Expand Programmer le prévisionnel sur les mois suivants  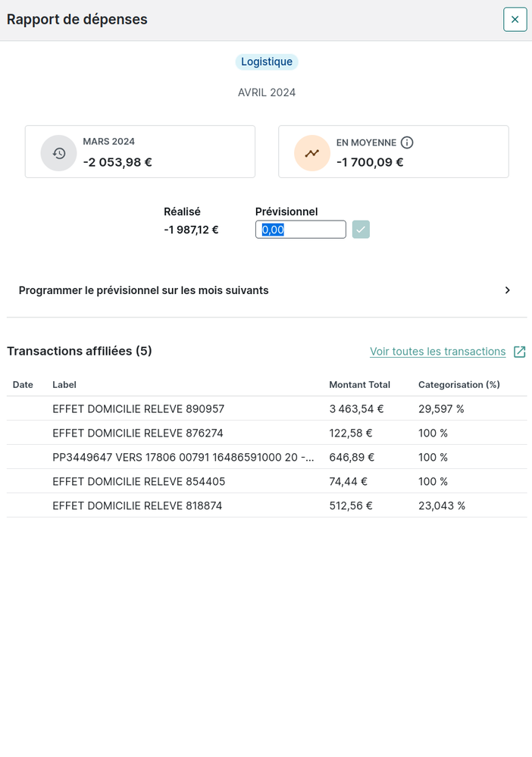pyautogui.click(x=144, y=290)
